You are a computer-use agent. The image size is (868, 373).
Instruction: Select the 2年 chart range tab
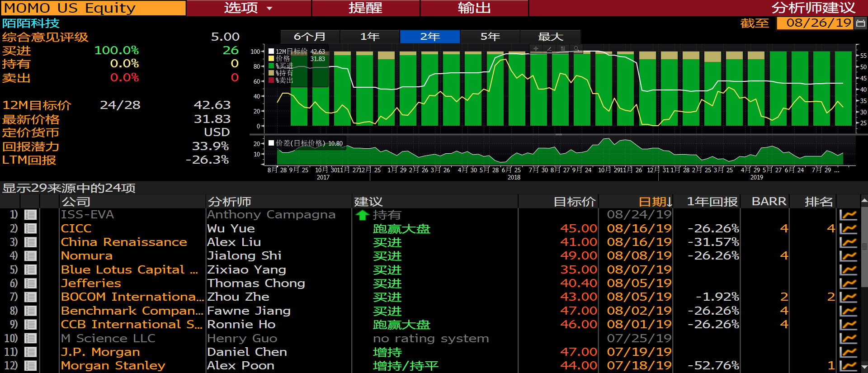(x=430, y=37)
